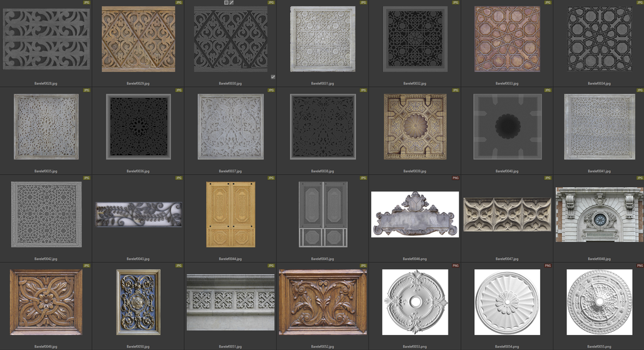Select the carved wood panel Barelef0049

pyautogui.click(x=46, y=302)
